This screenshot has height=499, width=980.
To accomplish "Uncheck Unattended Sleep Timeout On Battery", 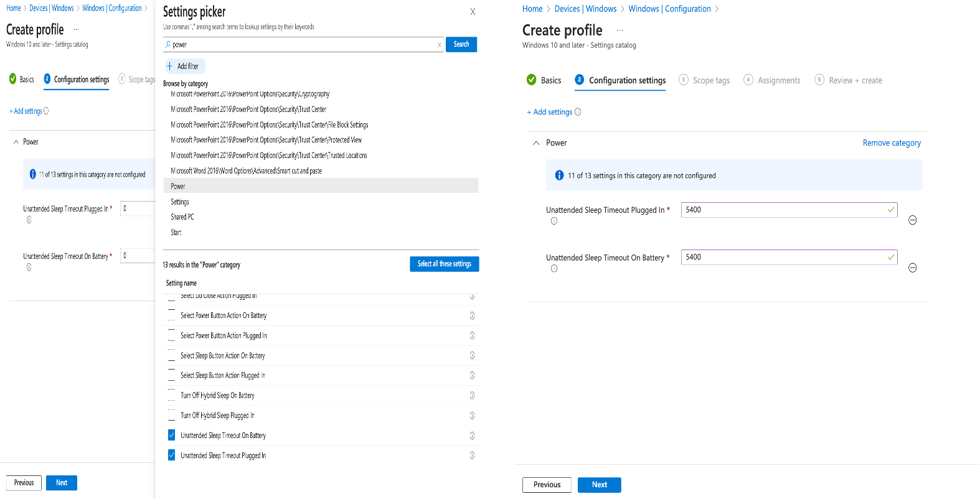I will click(x=171, y=435).
